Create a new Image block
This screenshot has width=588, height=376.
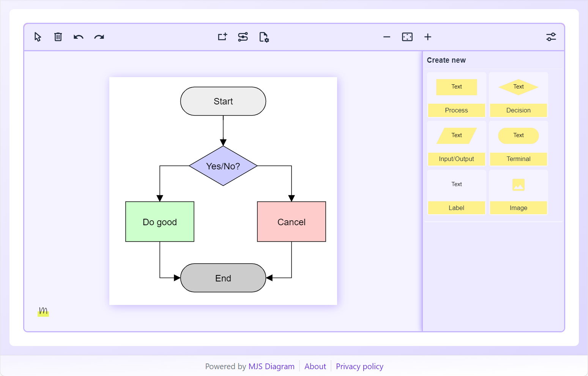[519, 192]
